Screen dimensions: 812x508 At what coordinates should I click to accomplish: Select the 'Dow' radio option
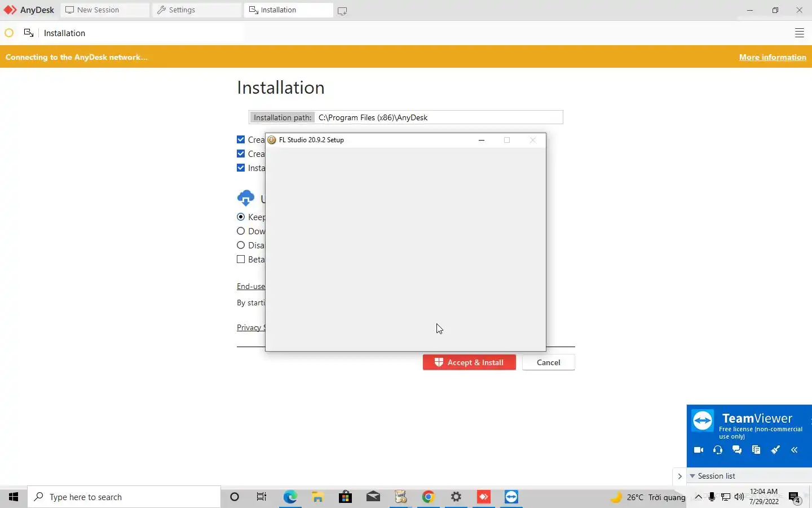point(241,231)
